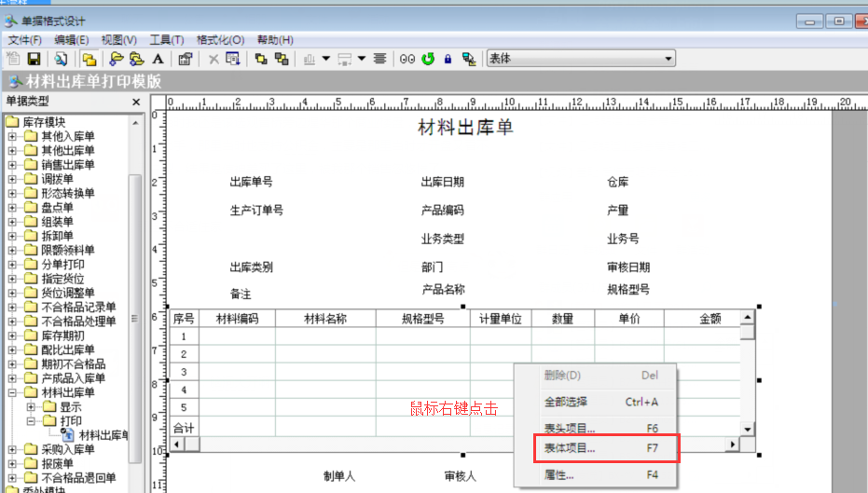Click the delete X toolbar icon
The width and height of the screenshot is (868, 493).
point(214,59)
